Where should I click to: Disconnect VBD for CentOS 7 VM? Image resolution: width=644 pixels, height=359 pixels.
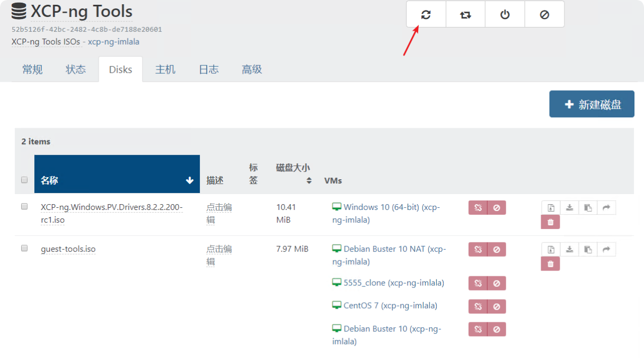click(x=478, y=306)
